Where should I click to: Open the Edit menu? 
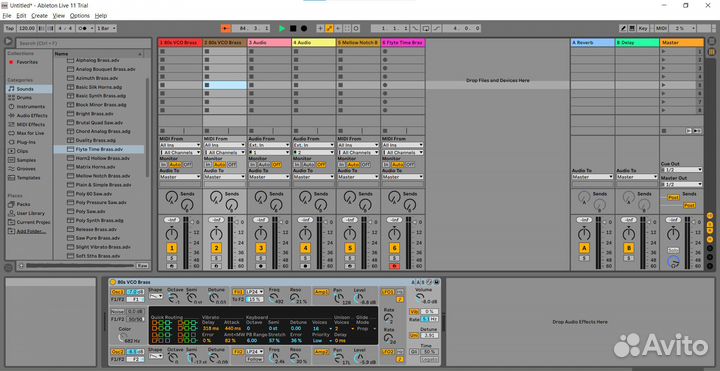[x=21, y=16]
